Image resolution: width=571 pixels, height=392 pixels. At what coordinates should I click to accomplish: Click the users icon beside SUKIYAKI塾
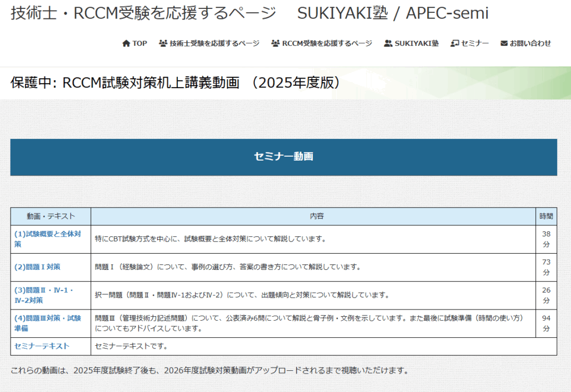click(x=388, y=43)
